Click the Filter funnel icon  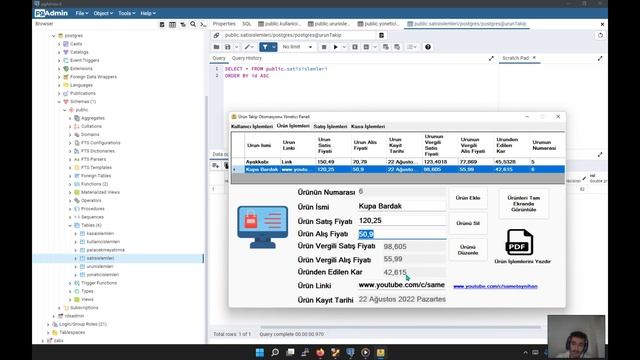265,47
